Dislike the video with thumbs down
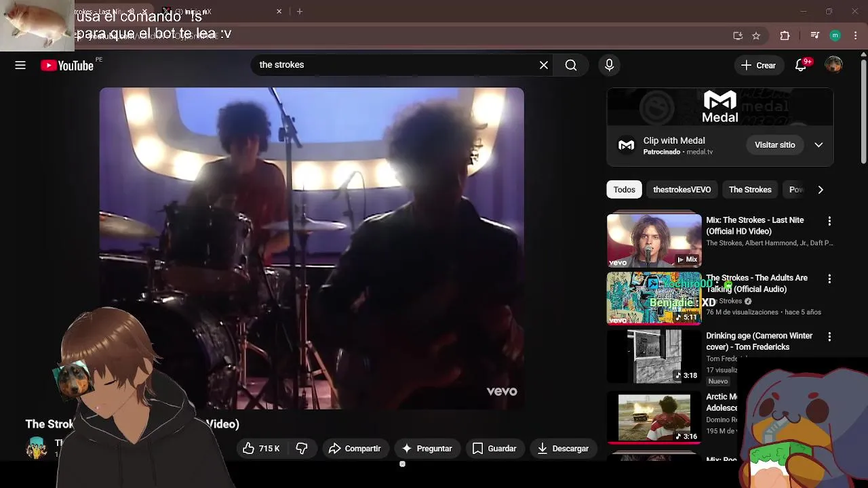This screenshot has width=868, height=488. pos(302,449)
